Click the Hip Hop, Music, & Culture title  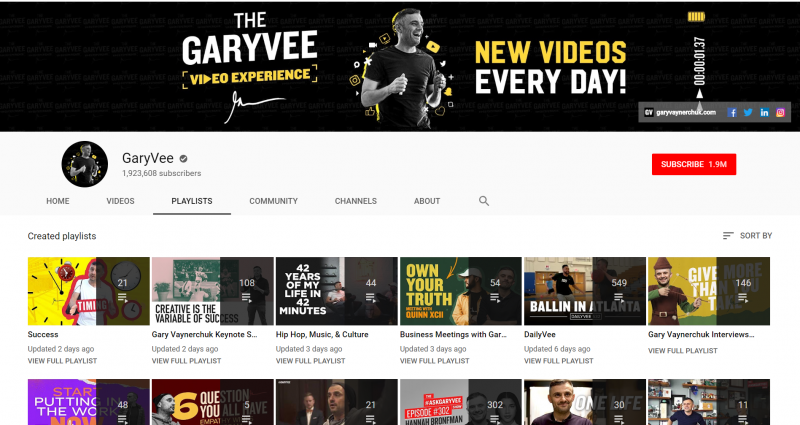322,335
